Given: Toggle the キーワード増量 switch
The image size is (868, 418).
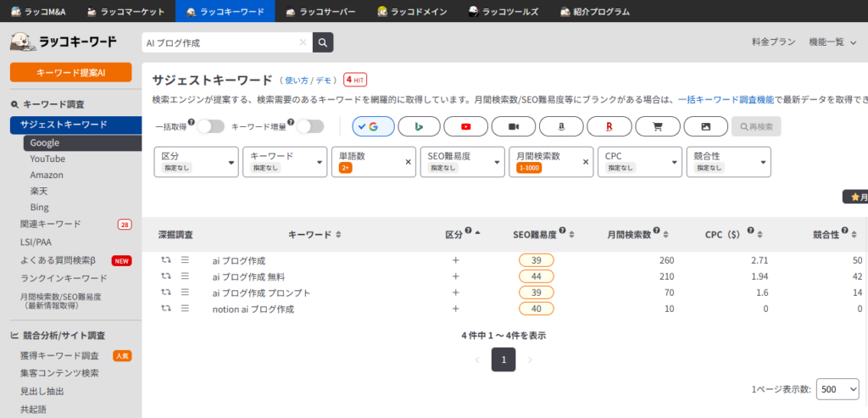Looking at the screenshot, I should pyautogui.click(x=309, y=126).
